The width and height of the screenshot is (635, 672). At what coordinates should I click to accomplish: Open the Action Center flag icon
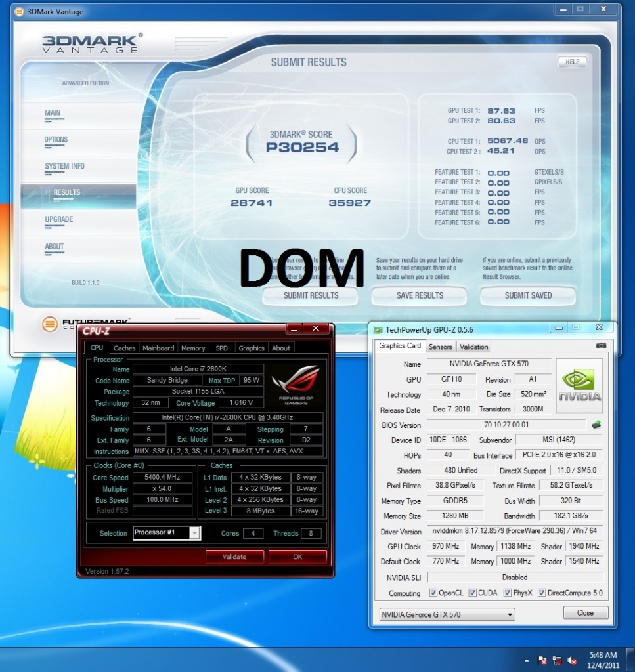(x=542, y=660)
